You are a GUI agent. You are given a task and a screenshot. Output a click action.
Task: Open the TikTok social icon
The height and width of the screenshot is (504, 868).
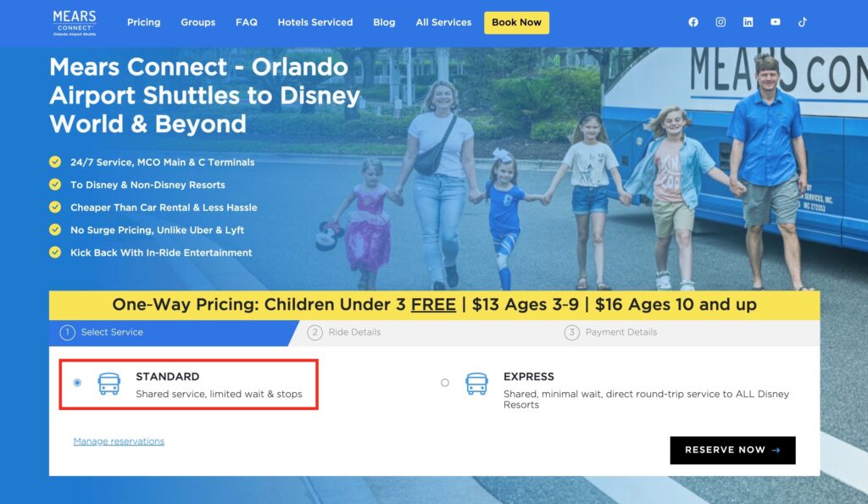pos(802,23)
